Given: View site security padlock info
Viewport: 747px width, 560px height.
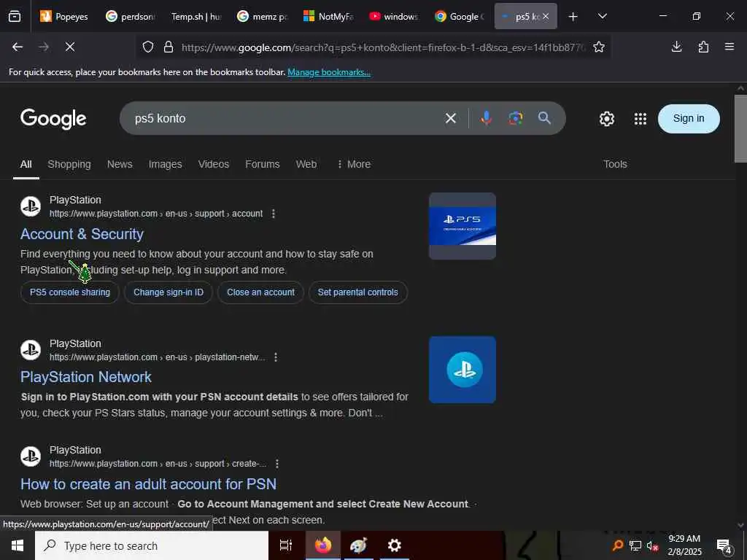Looking at the screenshot, I should pos(169,47).
